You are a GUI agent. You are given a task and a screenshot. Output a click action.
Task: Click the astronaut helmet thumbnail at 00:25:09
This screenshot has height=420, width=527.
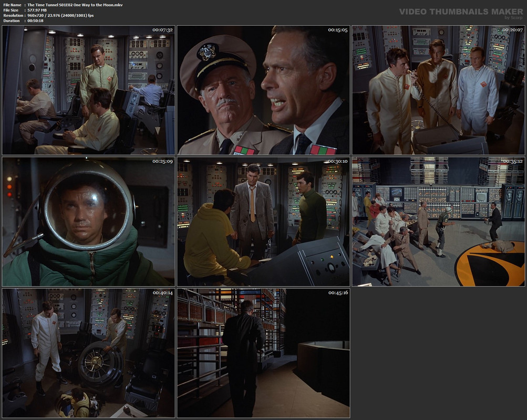coord(88,222)
